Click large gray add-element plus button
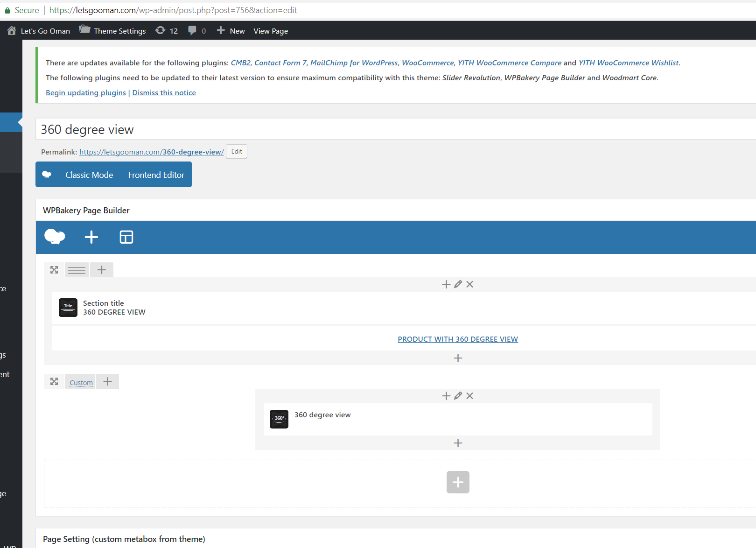The image size is (756, 548). (458, 482)
